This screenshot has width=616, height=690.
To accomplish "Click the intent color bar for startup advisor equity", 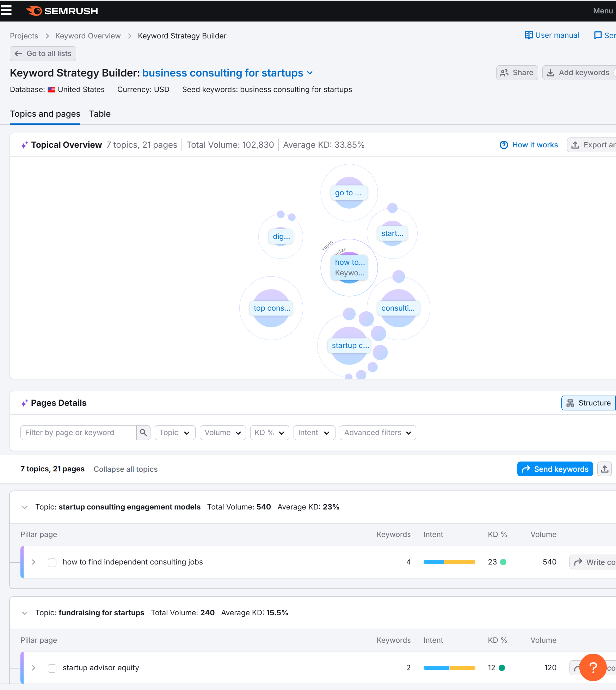I will pos(449,668).
